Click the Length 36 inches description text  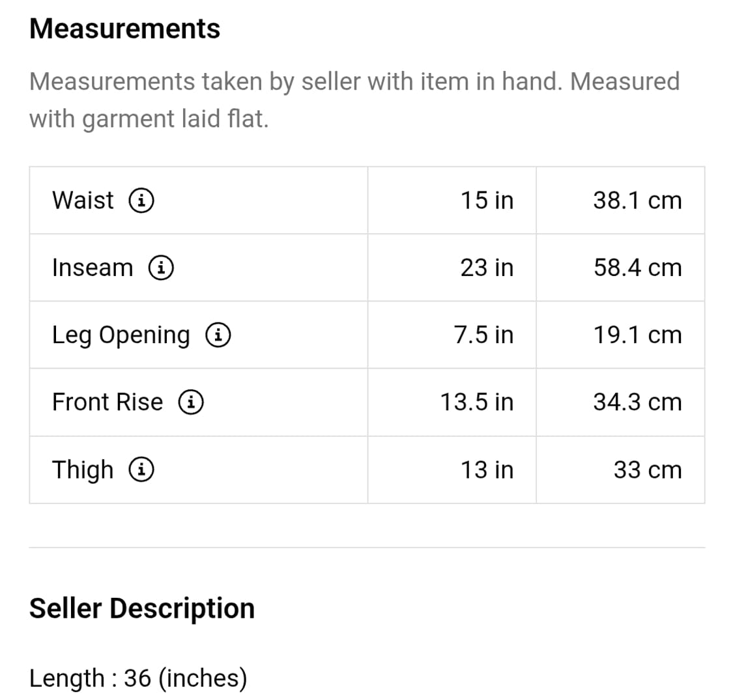coord(138,678)
